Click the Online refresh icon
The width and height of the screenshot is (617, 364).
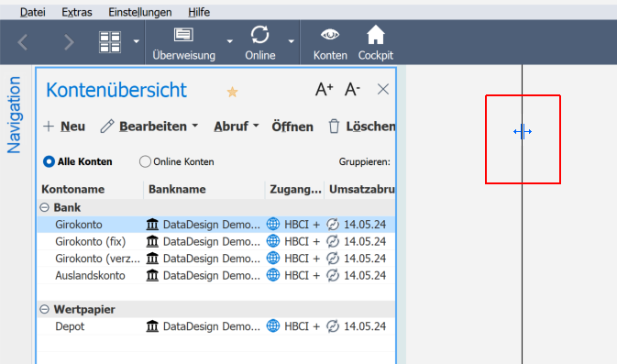click(260, 35)
